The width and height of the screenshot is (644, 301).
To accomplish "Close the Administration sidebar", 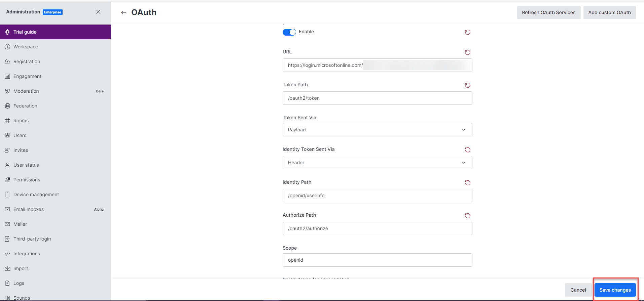I will pos(98,12).
